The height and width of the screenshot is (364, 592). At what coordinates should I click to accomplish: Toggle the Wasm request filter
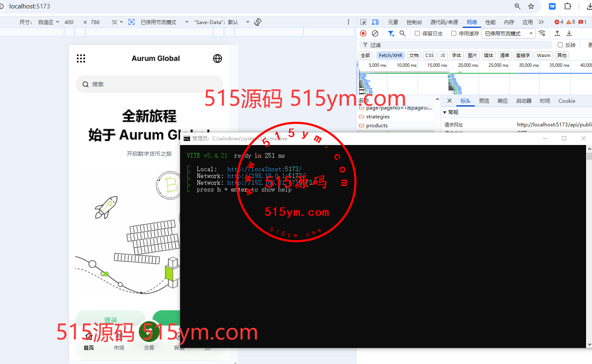544,55
